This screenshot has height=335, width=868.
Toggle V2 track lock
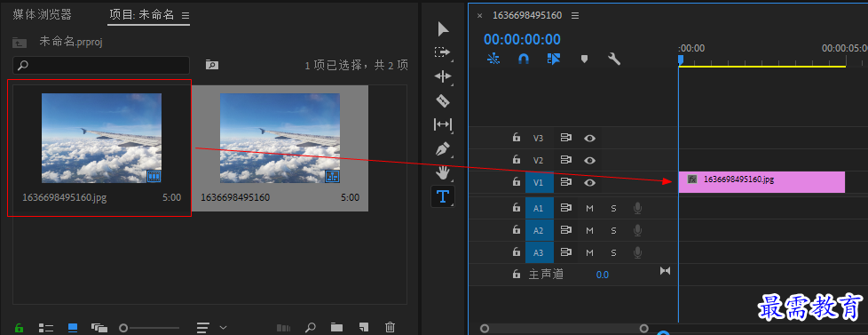[517, 160]
